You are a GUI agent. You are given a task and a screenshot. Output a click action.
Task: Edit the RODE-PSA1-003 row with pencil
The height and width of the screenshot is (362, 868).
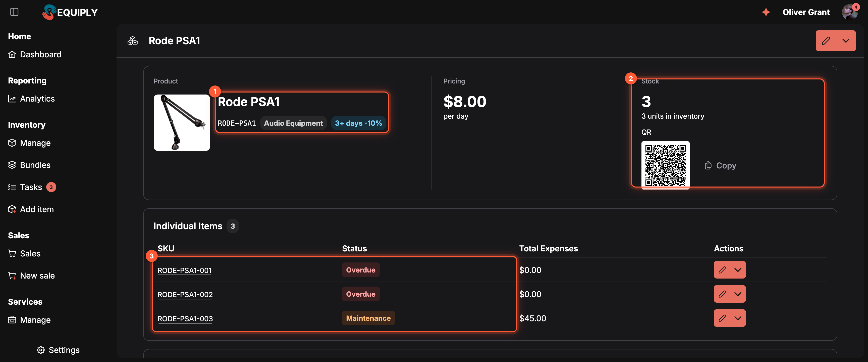722,318
